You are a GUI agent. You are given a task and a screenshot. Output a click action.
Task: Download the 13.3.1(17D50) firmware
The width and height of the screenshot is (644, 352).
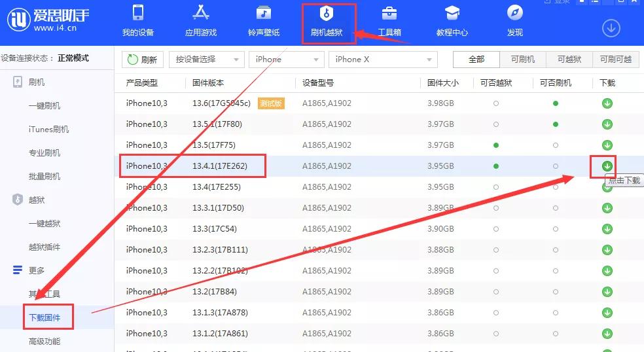607,208
